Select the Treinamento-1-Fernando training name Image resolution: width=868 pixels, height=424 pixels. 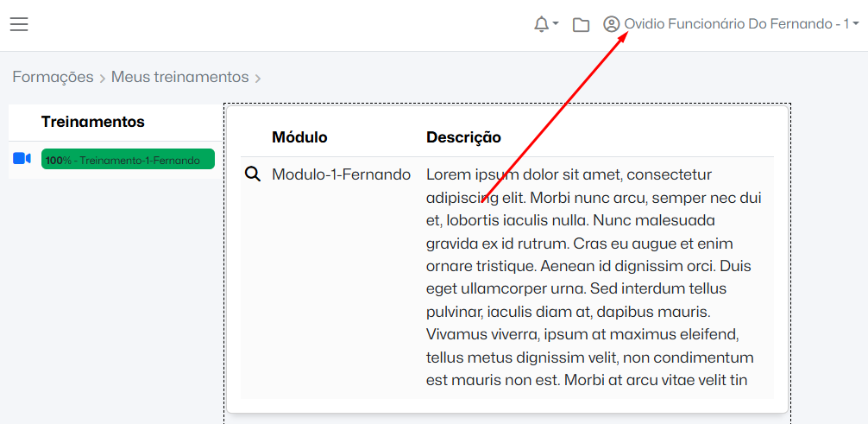(140, 160)
